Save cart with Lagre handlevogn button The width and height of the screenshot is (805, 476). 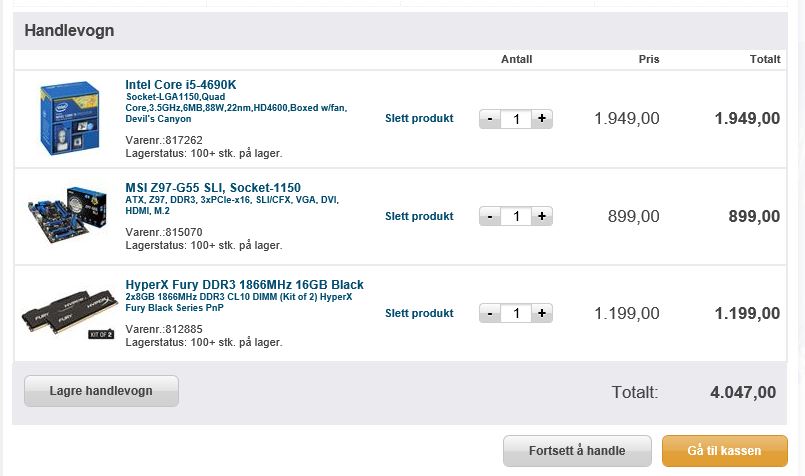(x=101, y=391)
